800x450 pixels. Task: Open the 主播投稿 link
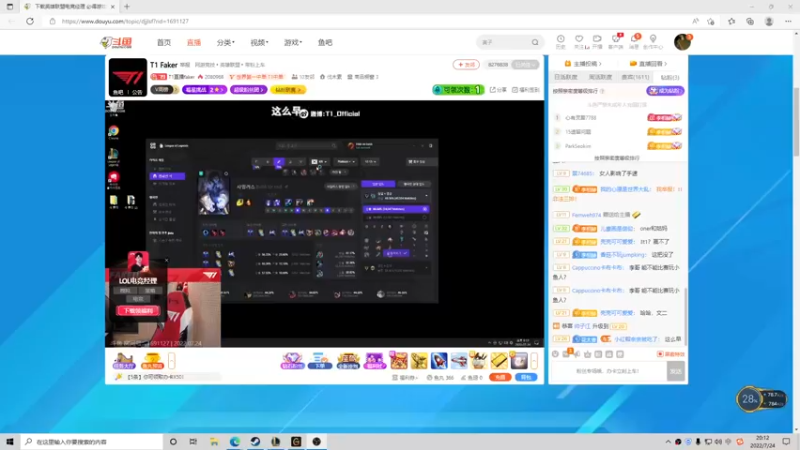pyautogui.click(x=583, y=64)
